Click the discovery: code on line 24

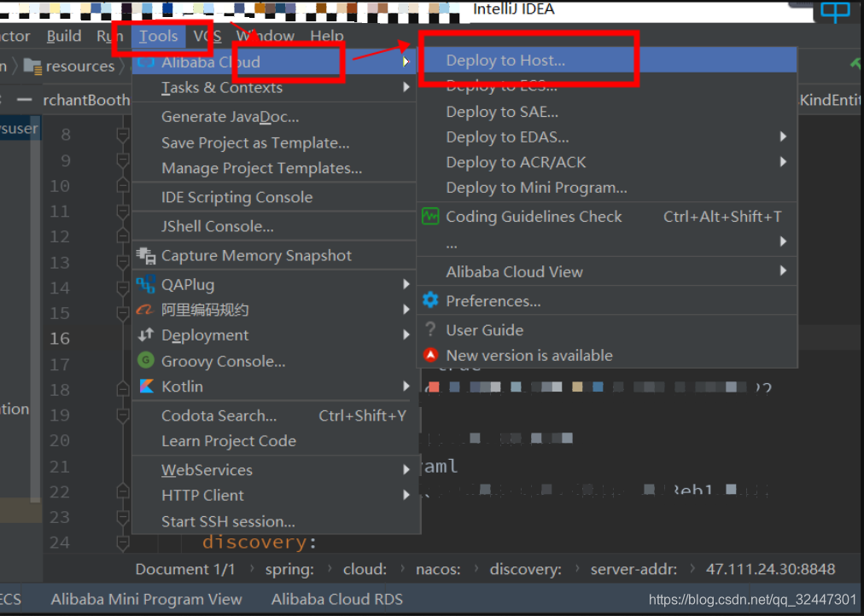pyautogui.click(x=260, y=543)
